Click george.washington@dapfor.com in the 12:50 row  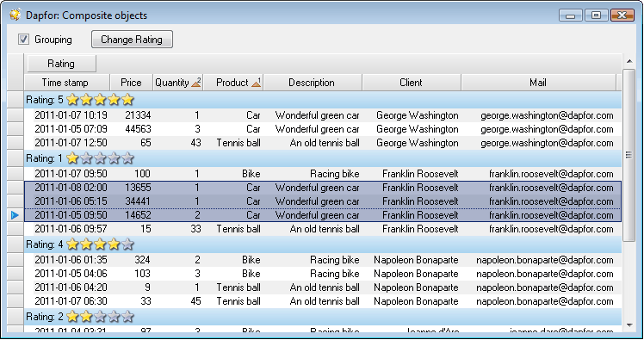[547, 143]
